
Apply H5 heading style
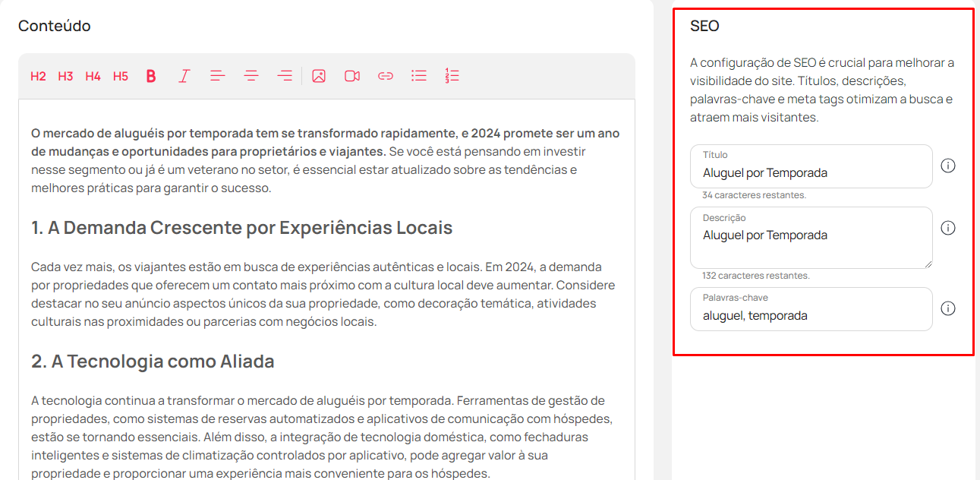pos(121,76)
